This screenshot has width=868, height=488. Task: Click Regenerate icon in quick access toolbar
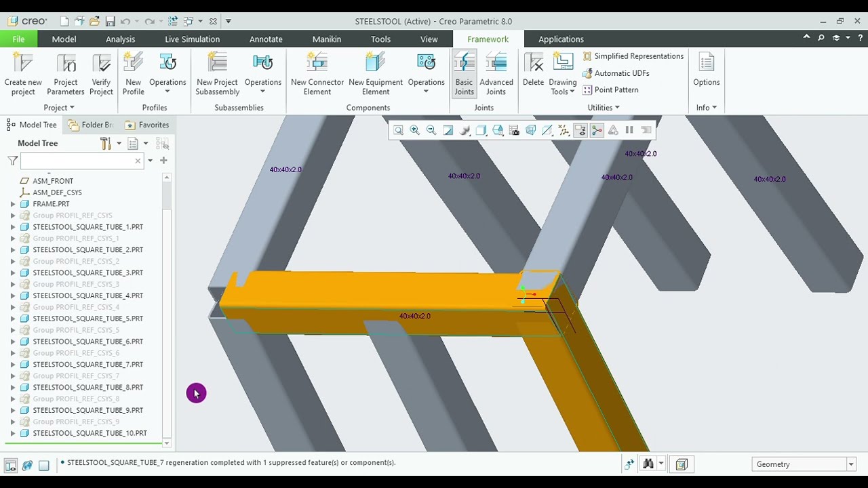(172, 22)
